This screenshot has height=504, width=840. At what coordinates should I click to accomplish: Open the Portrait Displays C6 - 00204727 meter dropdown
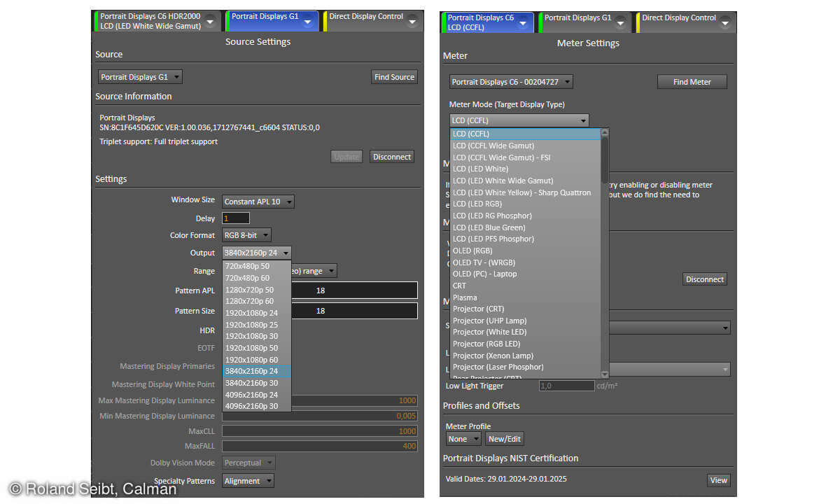pyautogui.click(x=511, y=82)
